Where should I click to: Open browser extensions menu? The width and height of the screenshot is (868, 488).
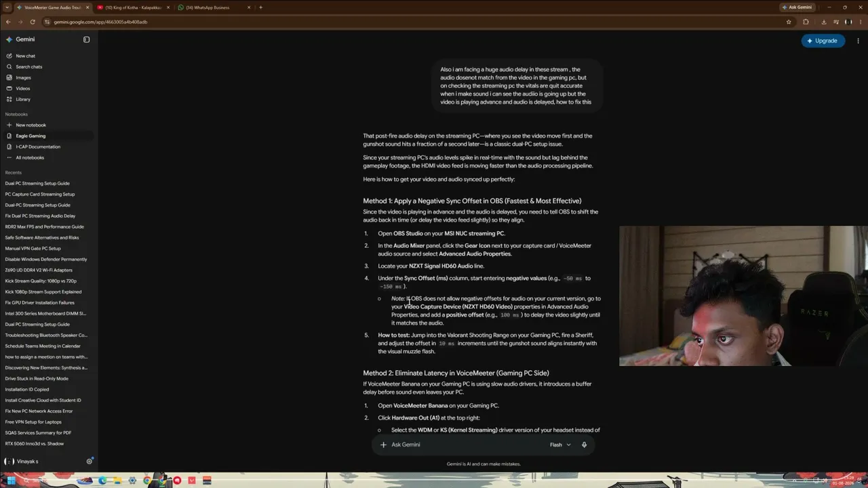click(806, 22)
